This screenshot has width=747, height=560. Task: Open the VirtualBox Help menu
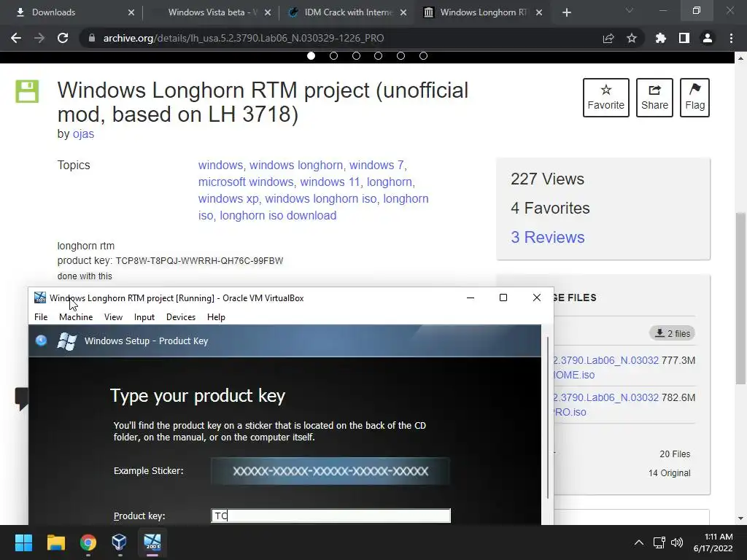pyautogui.click(x=216, y=317)
